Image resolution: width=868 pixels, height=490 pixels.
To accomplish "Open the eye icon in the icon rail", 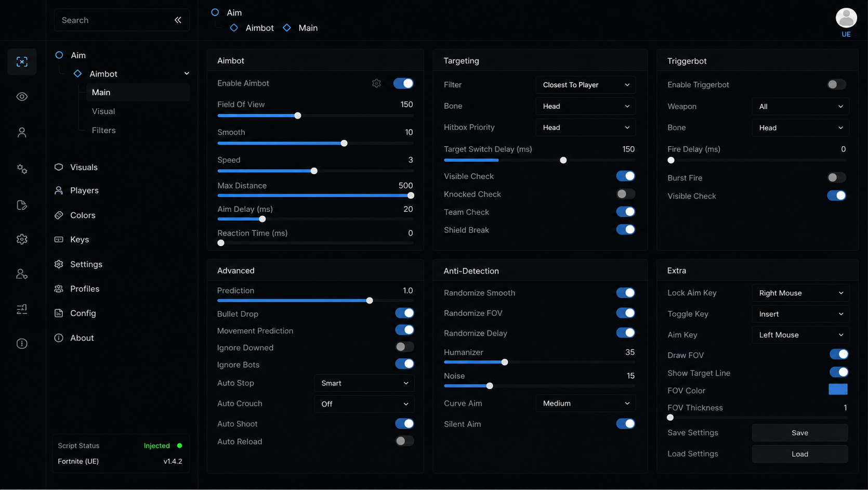I will coord(22,97).
